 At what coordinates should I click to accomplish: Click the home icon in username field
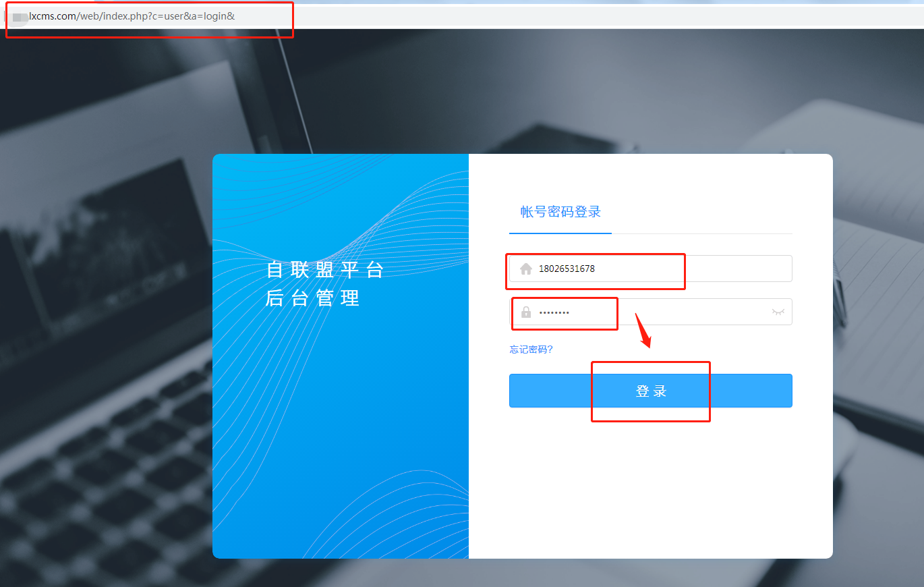click(x=526, y=269)
